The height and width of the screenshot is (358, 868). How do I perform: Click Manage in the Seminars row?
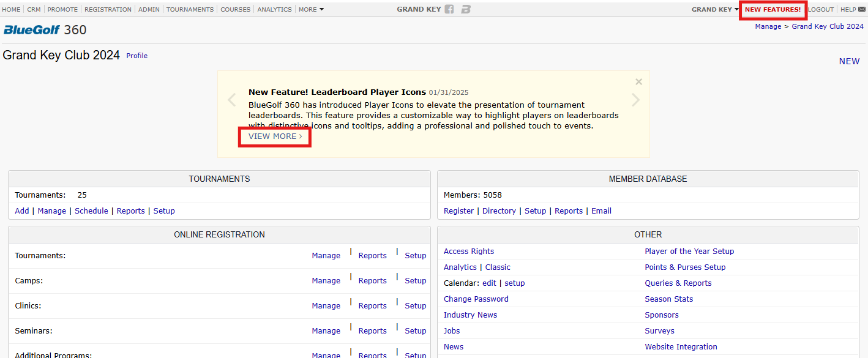pos(326,331)
